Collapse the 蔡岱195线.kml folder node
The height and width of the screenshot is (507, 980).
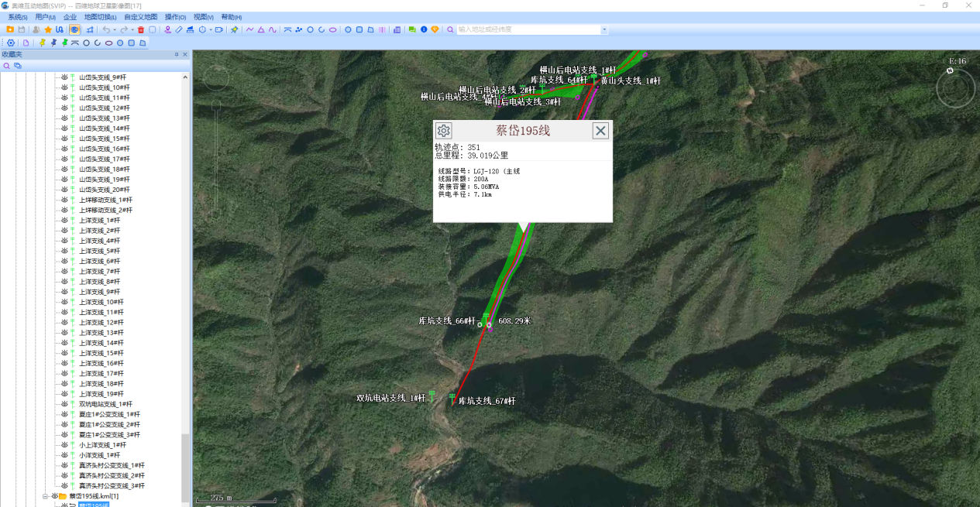point(46,496)
